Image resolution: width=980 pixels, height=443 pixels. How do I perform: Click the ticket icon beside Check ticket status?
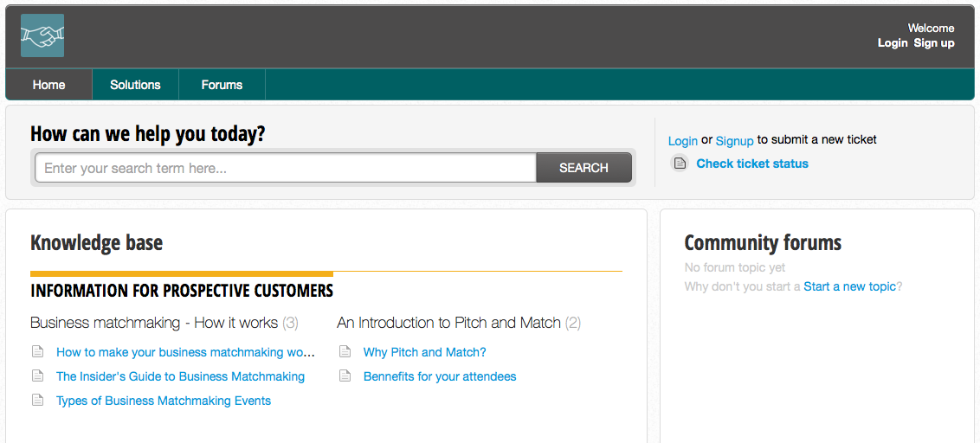click(680, 163)
